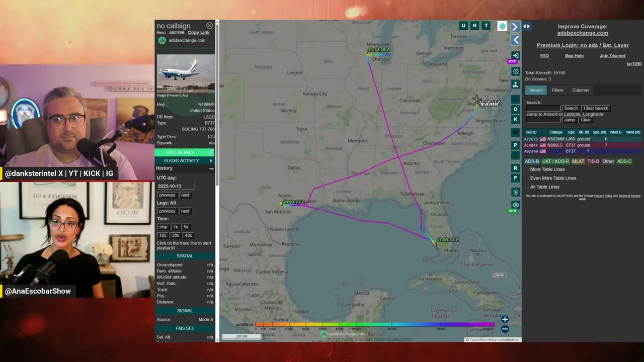The image size is (644, 362).
Task: Go to next UTC day
Action: coord(185,195)
